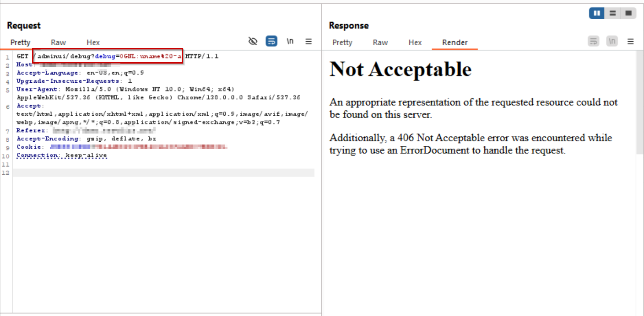644x316 pixels.
Task: Click the Accept-Encoding header line
Action: coord(87,139)
